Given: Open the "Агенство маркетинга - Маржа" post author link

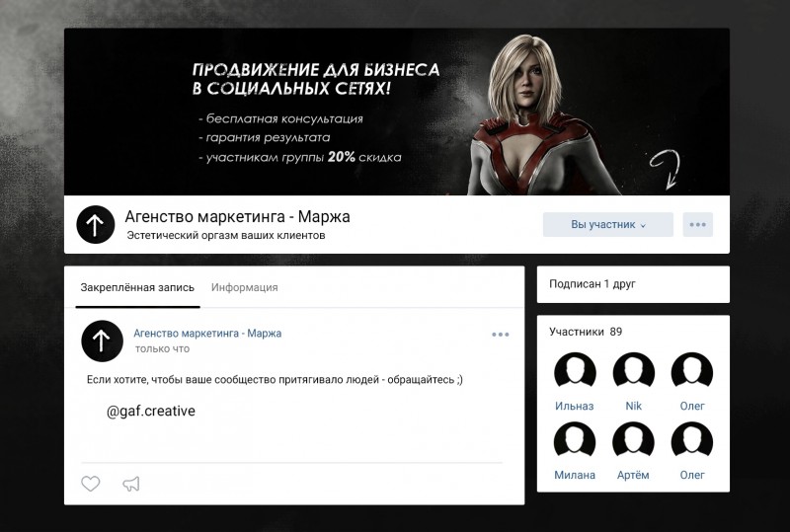Looking at the screenshot, I should pos(207,334).
